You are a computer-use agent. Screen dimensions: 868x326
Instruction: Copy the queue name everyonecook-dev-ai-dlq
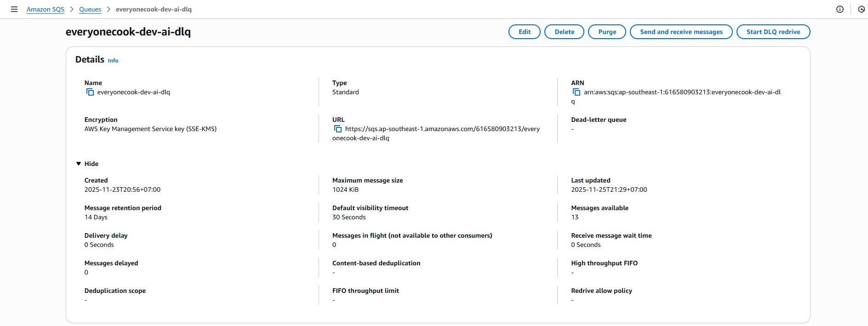pos(90,92)
